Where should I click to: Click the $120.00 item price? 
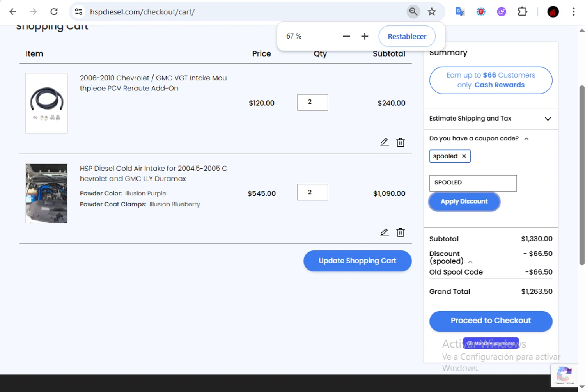point(261,103)
